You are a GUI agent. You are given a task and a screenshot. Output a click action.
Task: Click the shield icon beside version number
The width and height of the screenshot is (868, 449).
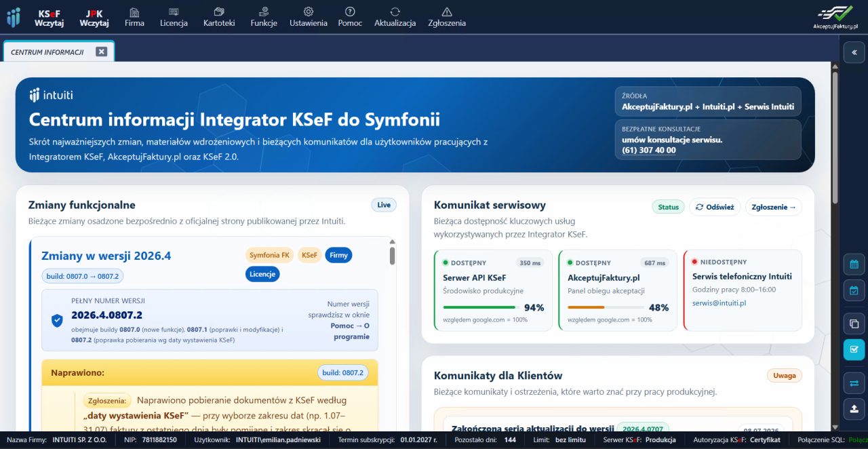click(57, 320)
